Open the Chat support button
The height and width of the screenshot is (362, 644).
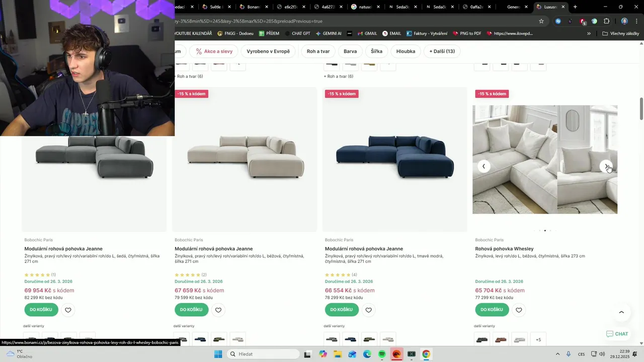point(617,334)
